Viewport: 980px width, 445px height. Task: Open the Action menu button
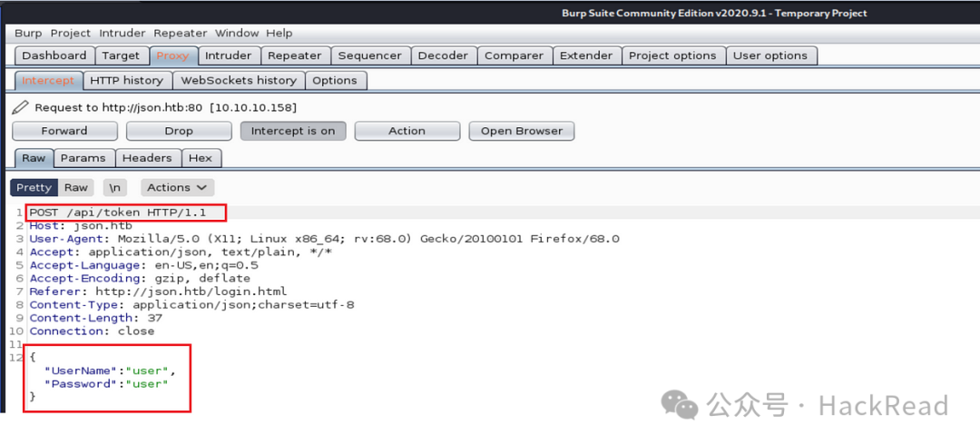(407, 131)
